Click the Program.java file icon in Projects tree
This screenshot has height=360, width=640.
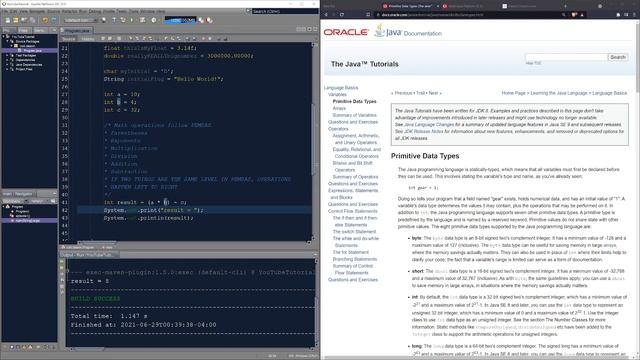pyautogui.click(x=20, y=51)
